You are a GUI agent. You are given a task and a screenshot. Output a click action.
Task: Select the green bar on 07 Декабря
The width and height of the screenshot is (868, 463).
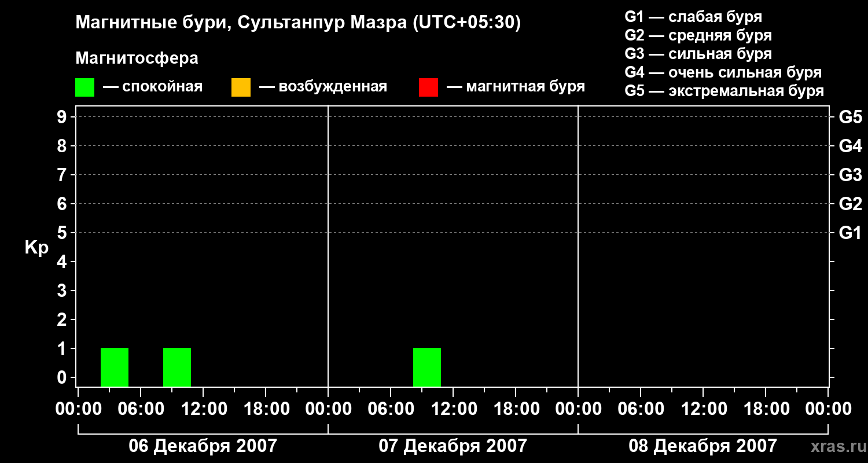tap(427, 367)
